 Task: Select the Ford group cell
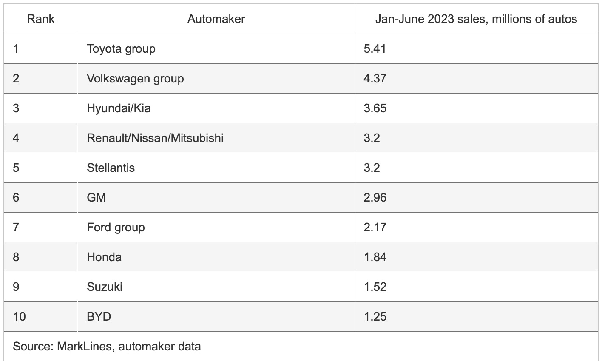point(116,227)
